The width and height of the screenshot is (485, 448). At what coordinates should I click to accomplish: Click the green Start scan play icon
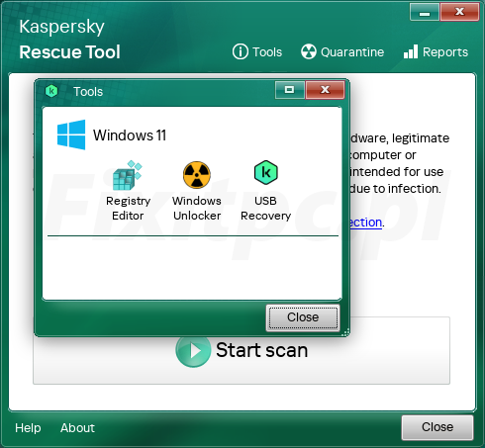[x=193, y=351]
